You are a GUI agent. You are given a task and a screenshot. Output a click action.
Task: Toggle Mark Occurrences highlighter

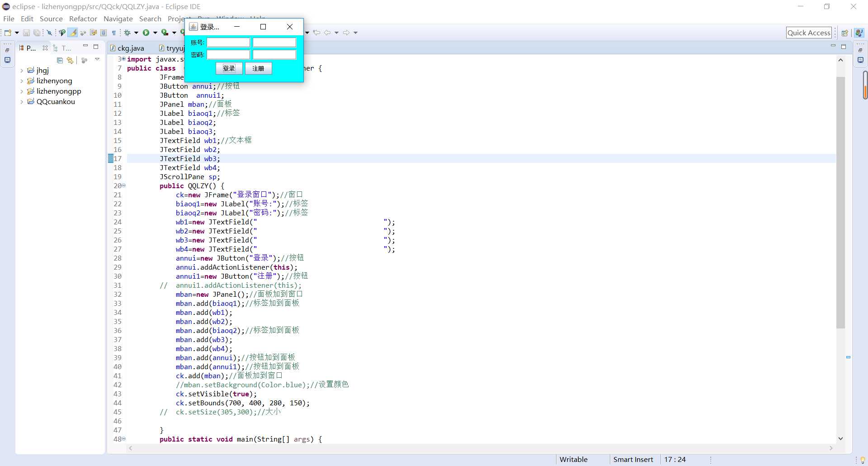[73, 33]
